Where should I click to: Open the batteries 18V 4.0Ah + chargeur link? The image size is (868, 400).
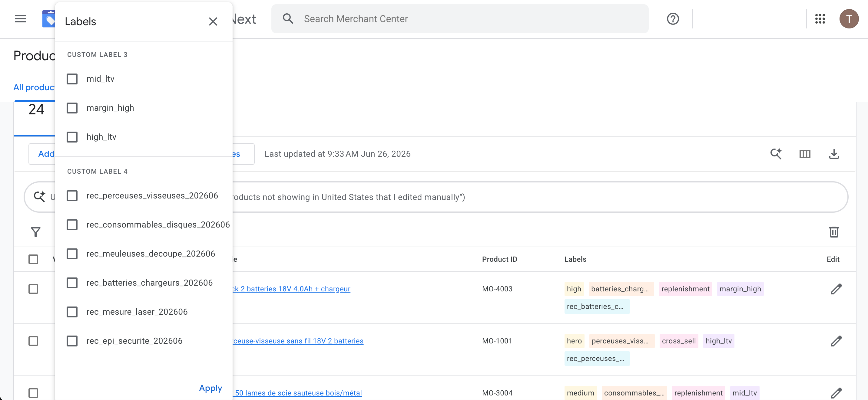[x=291, y=289]
